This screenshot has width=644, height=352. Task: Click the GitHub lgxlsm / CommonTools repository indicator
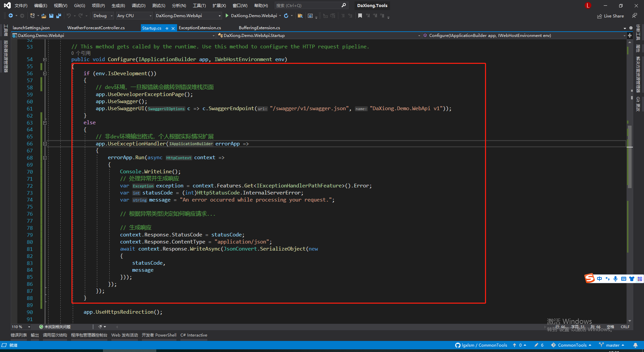pos(481,345)
